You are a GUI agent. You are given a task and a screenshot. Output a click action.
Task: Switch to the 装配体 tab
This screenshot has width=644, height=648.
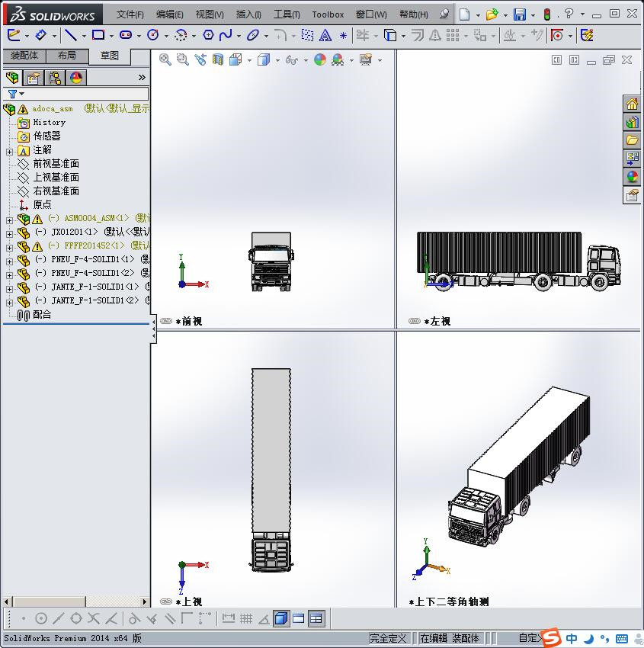coord(24,56)
